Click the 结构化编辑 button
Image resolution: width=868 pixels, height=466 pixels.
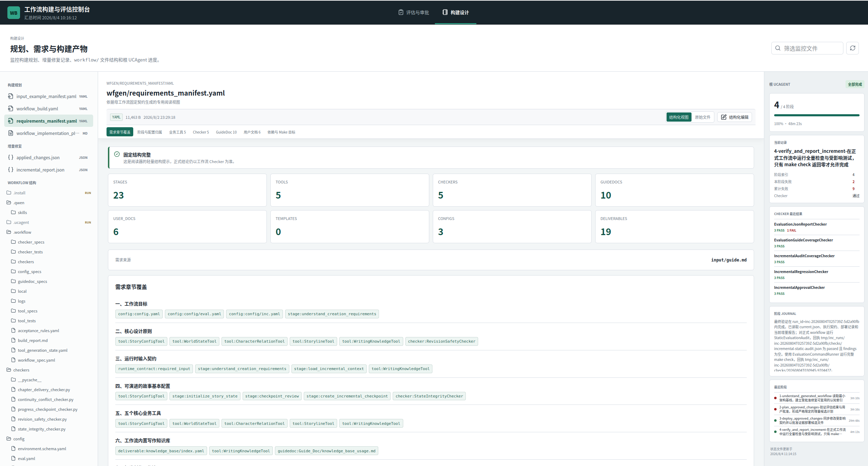click(x=735, y=117)
